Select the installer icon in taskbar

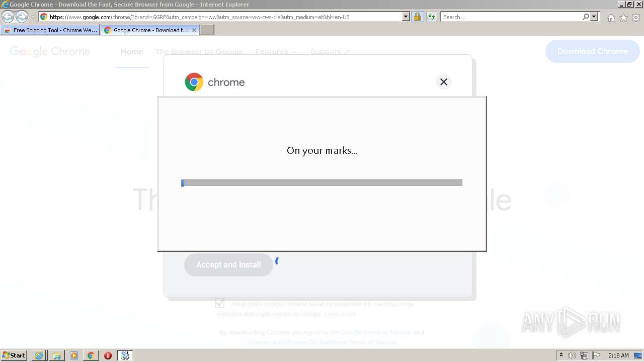pos(125,355)
